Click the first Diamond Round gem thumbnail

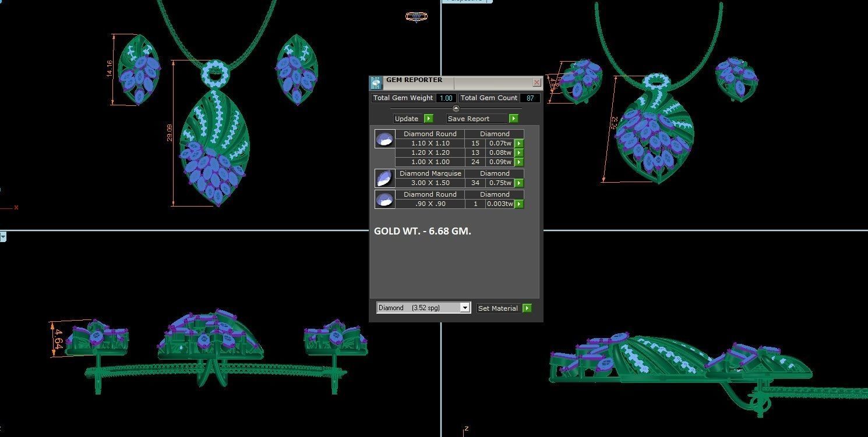[x=384, y=139]
